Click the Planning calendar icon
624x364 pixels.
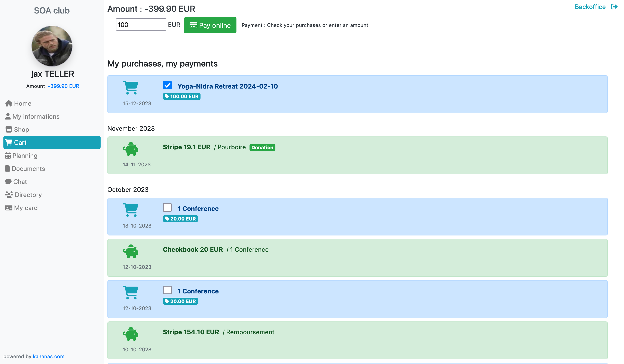tap(8, 156)
